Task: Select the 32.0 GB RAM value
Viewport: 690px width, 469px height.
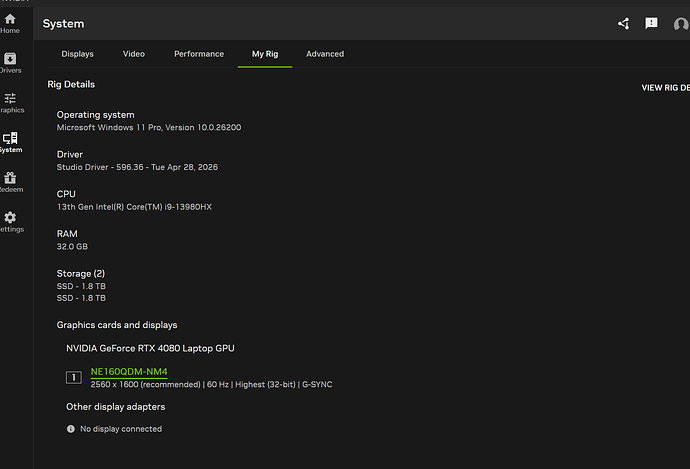Action: click(x=72, y=246)
